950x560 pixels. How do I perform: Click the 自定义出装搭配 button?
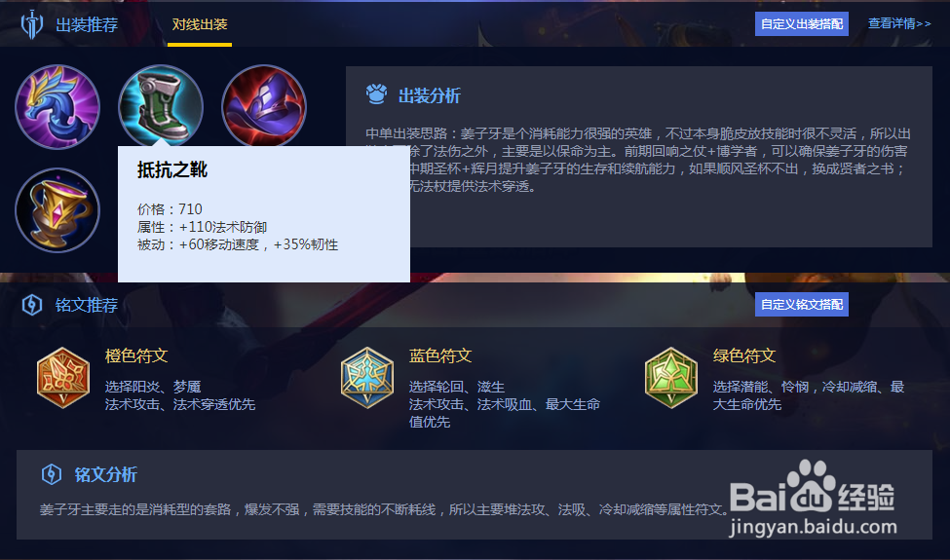click(802, 24)
